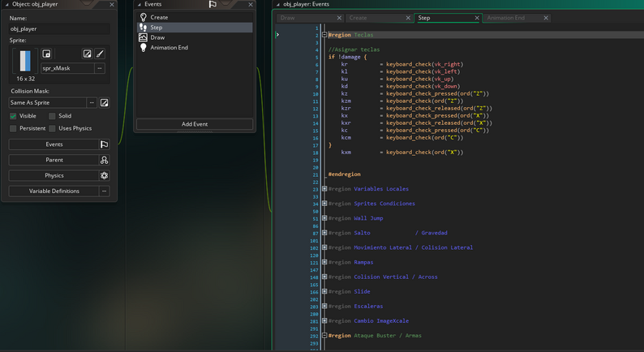Image resolution: width=644 pixels, height=352 pixels.
Task: Click the Add Event button
Action: (195, 124)
